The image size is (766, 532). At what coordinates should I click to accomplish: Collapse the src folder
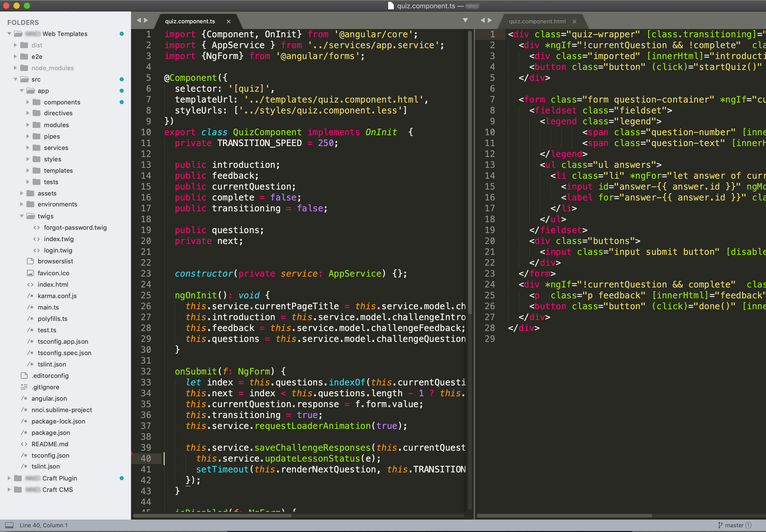[15, 80]
